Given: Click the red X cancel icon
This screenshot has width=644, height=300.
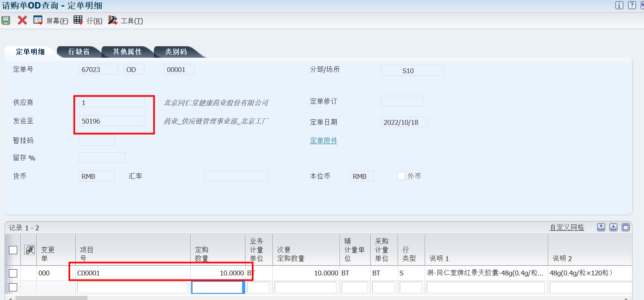Looking at the screenshot, I should click(x=22, y=20).
